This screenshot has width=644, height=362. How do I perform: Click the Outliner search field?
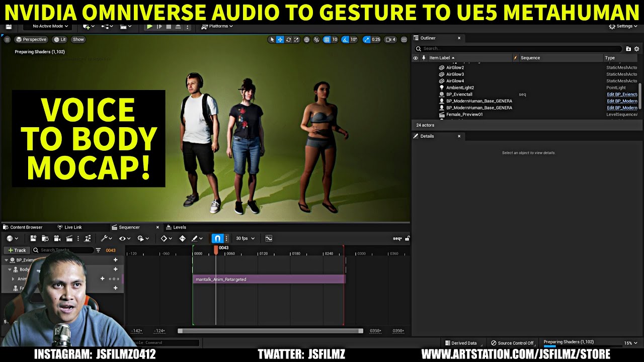coord(518,49)
